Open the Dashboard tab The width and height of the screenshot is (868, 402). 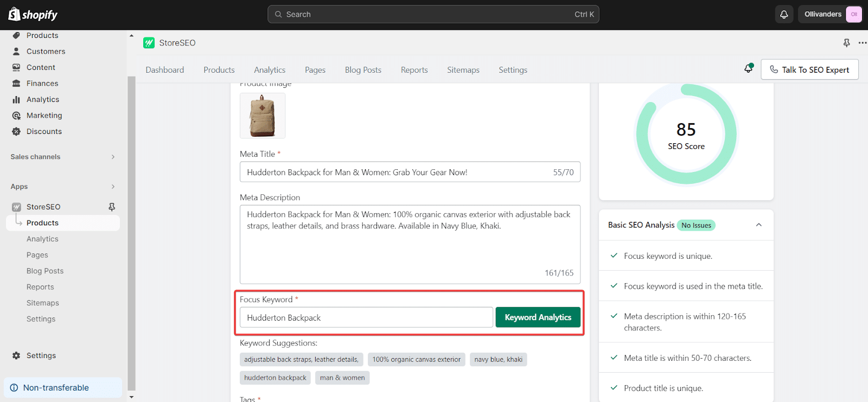click(165, 70)
